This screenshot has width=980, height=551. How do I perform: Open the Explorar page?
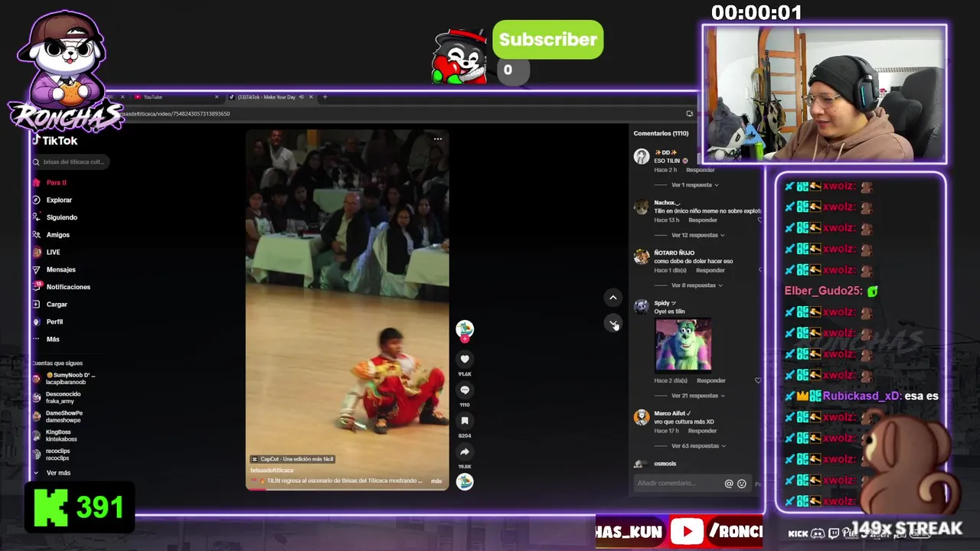[x=53, y=200]
